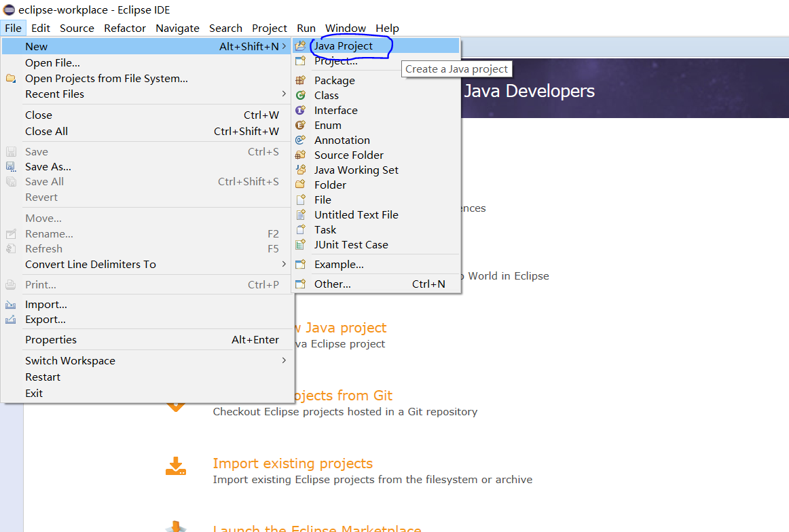
Task: Choose Java Project from New submenu
Action: 376,46
